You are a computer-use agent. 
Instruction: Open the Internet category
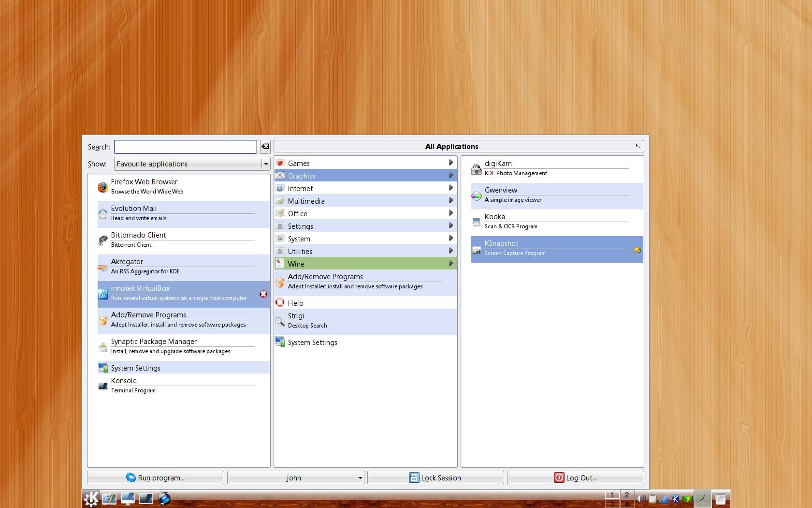pyautogui.click(x=365, y=188)
